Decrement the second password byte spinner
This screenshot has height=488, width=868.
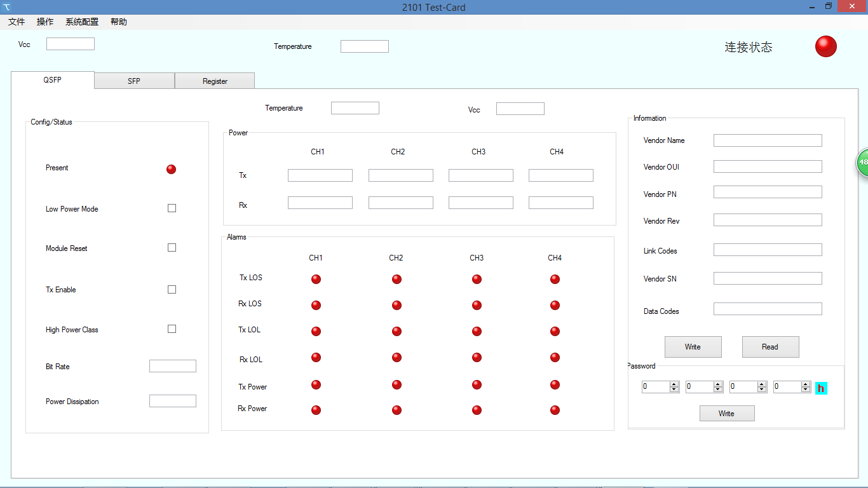point(718,390)
